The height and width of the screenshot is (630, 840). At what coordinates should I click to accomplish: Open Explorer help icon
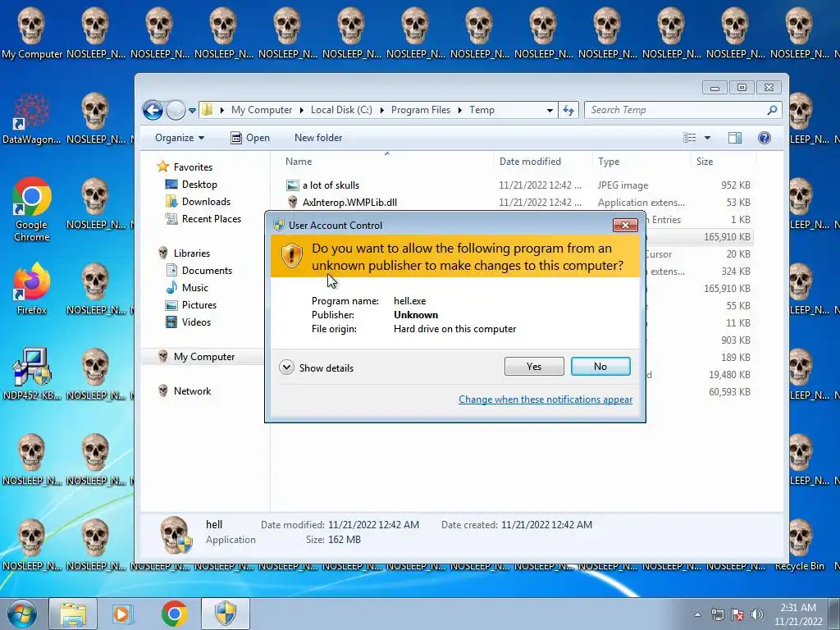click(765, 138)
